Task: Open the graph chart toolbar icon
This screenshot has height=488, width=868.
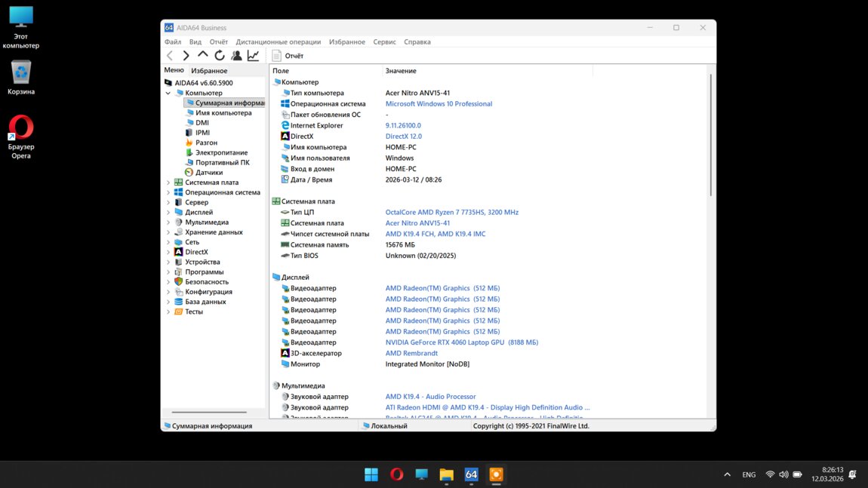Action: point(253,56)
